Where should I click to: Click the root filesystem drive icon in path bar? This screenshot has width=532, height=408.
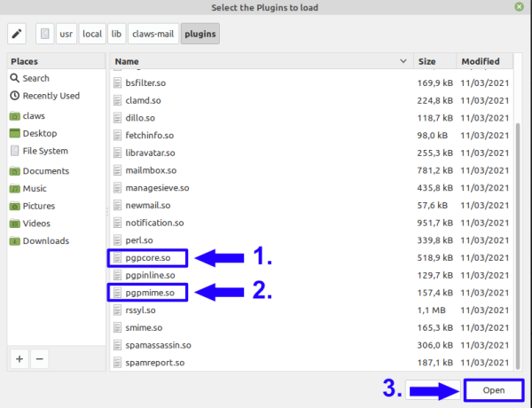click(45, 35)
